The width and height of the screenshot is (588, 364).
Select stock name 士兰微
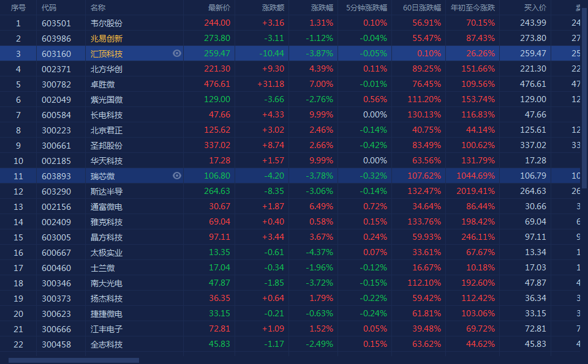tap(103, 268)
